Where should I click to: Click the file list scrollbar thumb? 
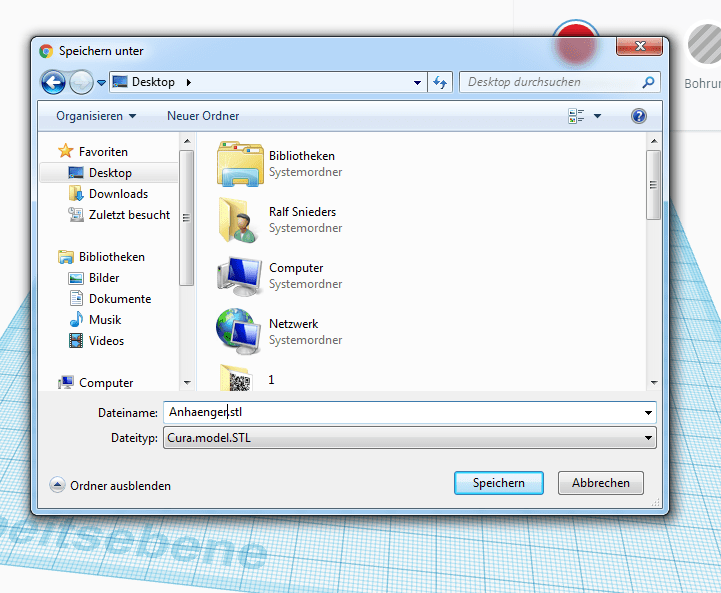pos(653,185)
